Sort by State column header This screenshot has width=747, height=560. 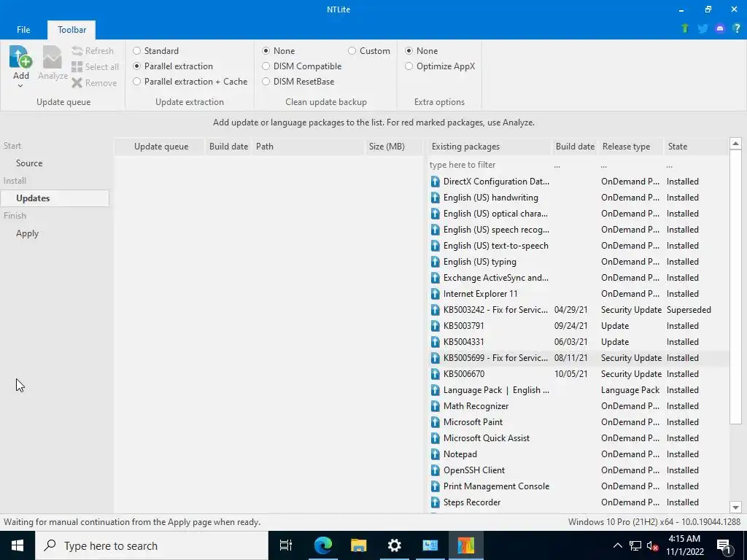pos(695,147)
